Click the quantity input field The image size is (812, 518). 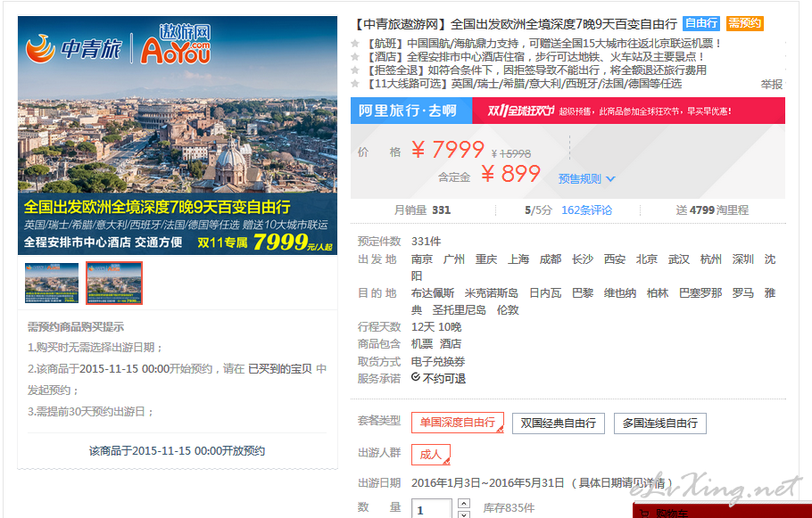point(431,509)
